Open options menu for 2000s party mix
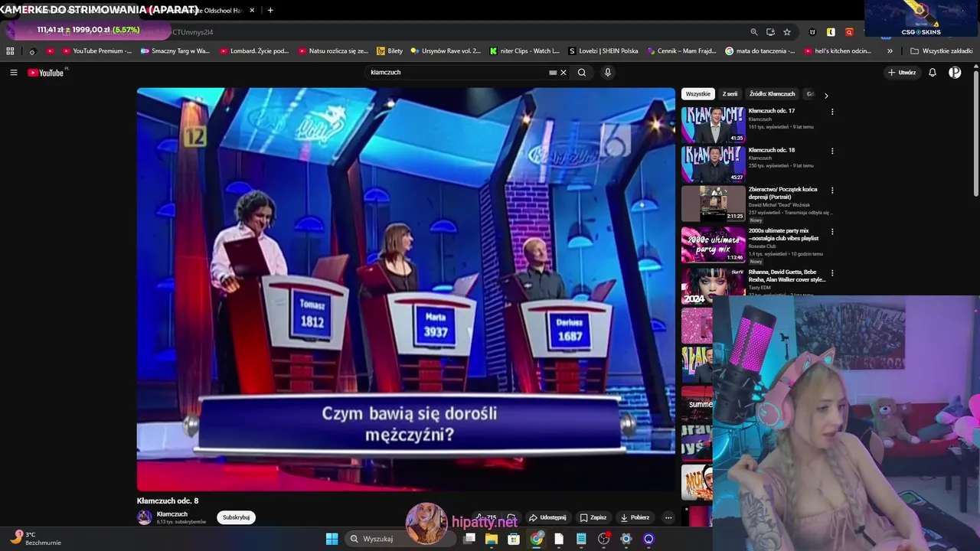The width and height of the screenshot is (980, 551). click(x=832, y=231)
